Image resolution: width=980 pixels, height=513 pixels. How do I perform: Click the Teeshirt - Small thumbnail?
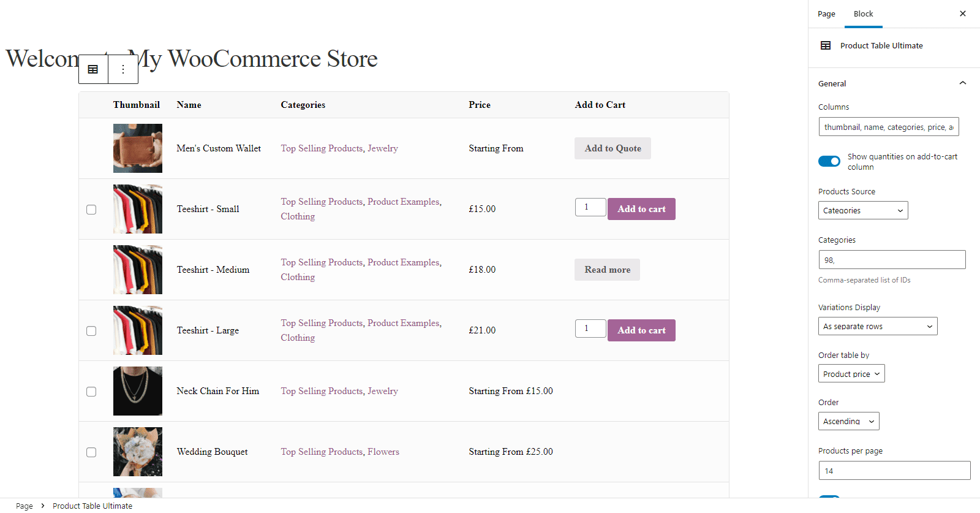click(x=138, y=209)
